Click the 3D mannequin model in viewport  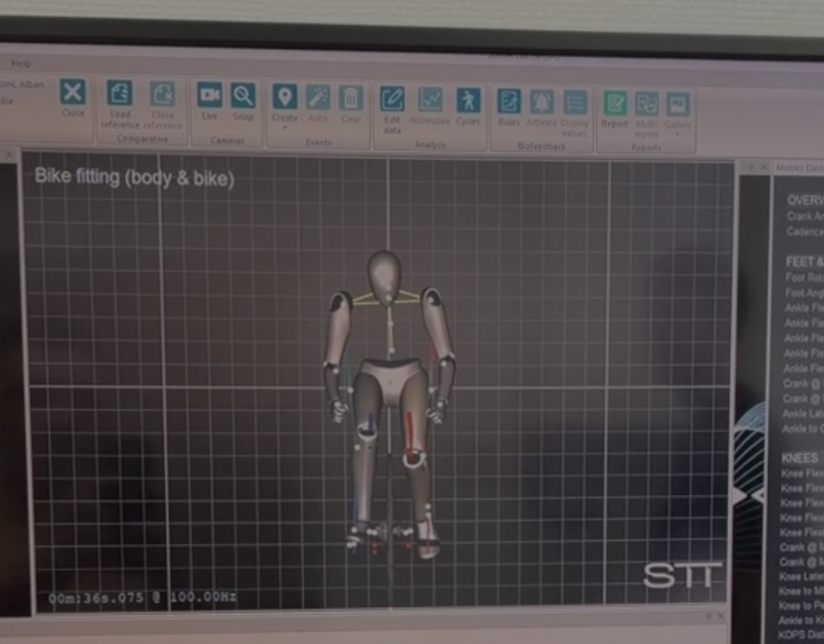[390, 404]
